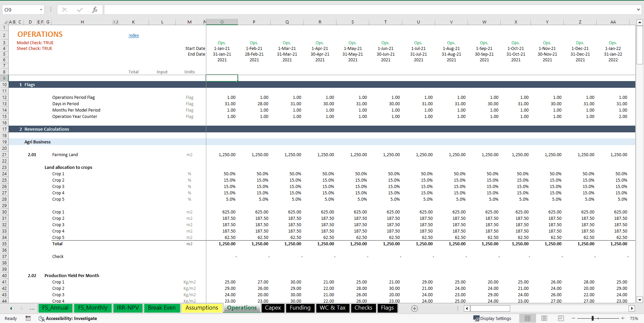Click the Cancel (X) icon near the formula bar
The image size is (644, 323).
[64, 10]
